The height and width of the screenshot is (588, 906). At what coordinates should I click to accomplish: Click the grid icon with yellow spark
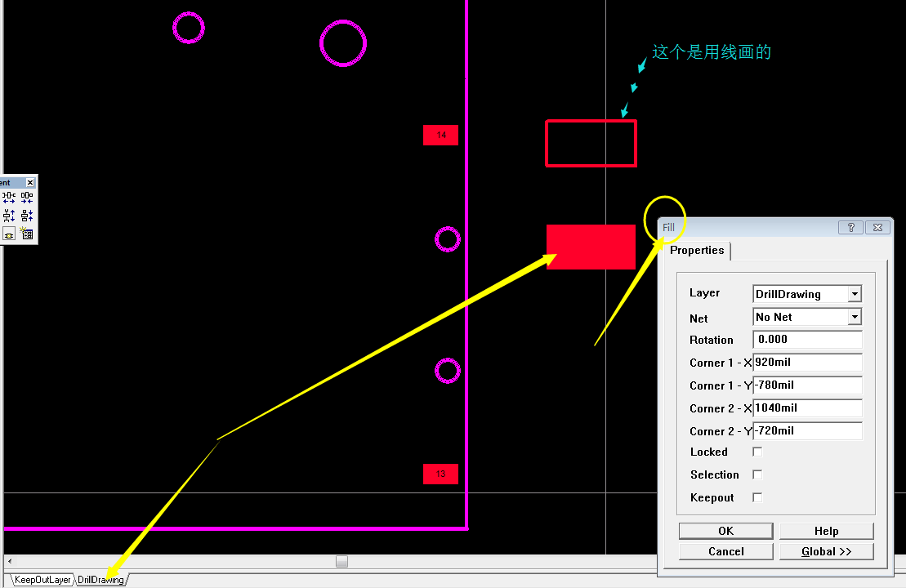pos(27,234)
